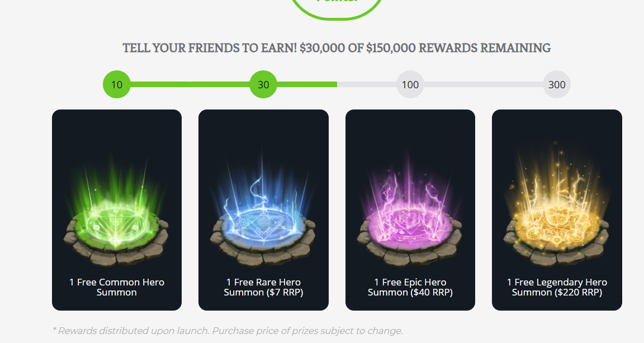This screenshot has height=343, width=644.
Task: Click the rewards distributed upon launch footnote
Action: coord(228,331)
